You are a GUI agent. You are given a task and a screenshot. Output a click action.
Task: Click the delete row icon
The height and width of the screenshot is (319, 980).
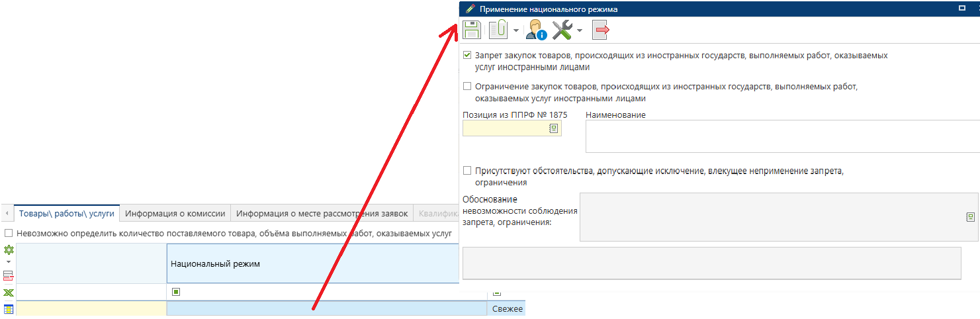(9, 276)
